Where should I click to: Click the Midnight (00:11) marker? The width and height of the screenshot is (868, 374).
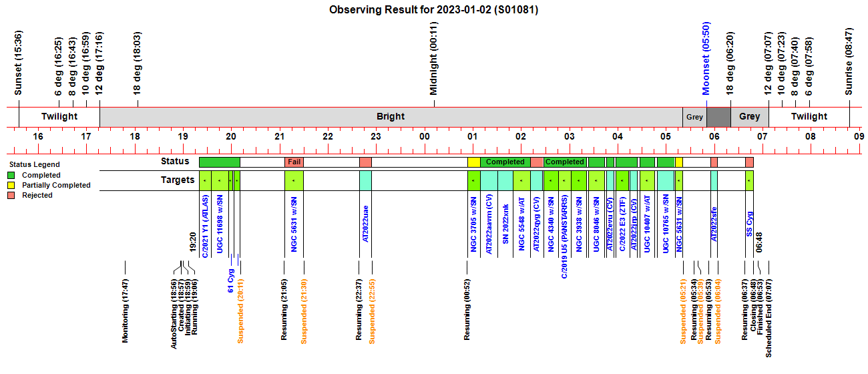pos(433,59)
